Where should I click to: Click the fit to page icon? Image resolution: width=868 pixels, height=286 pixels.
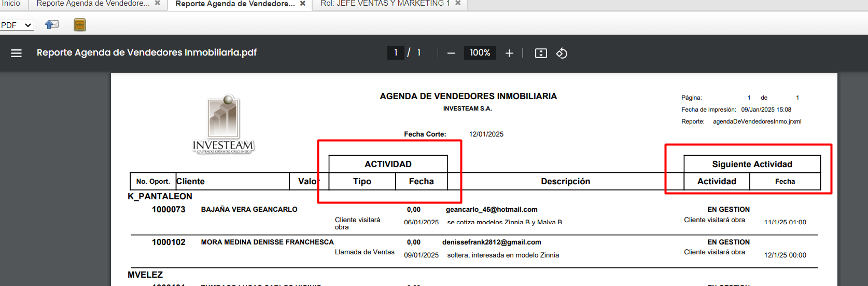pos(541,53)
